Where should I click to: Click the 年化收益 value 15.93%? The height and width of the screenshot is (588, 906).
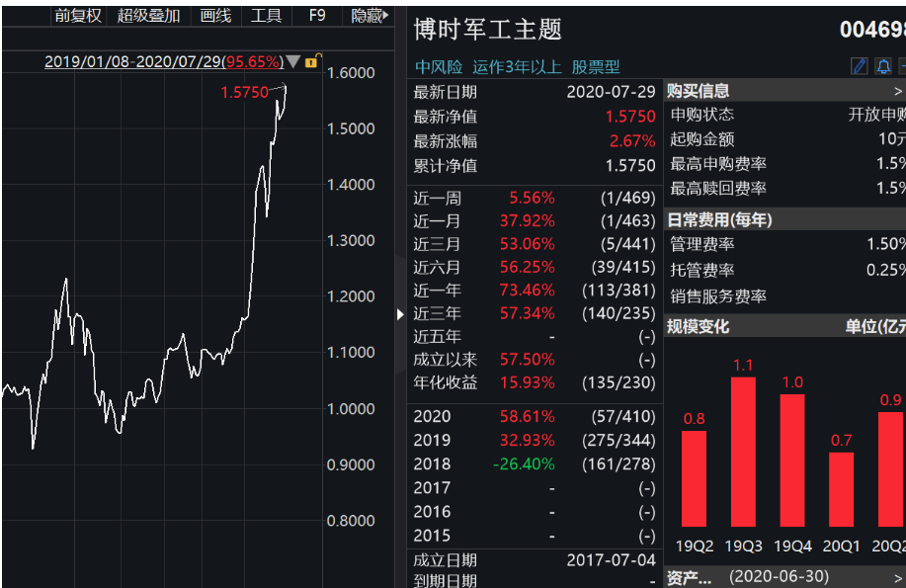point(527,382)
